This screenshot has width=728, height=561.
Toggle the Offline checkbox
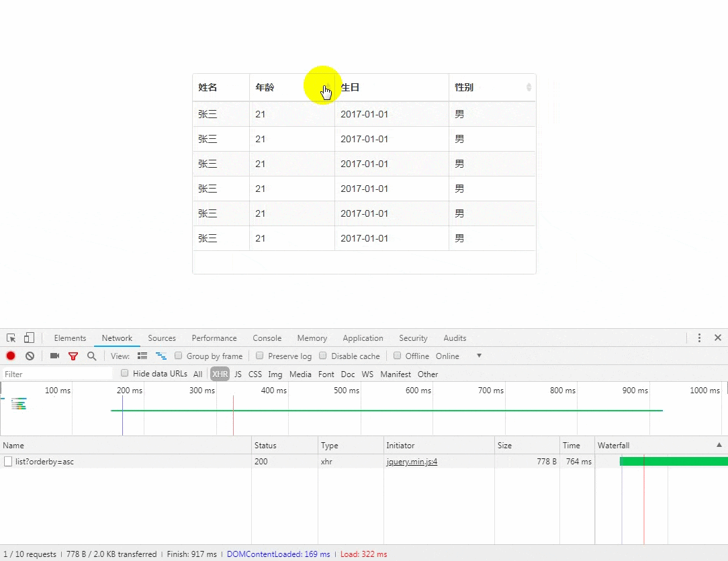397,356
